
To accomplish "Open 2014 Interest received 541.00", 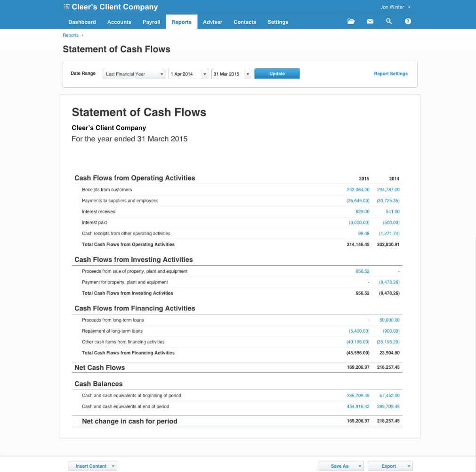I will pos(393,212).
